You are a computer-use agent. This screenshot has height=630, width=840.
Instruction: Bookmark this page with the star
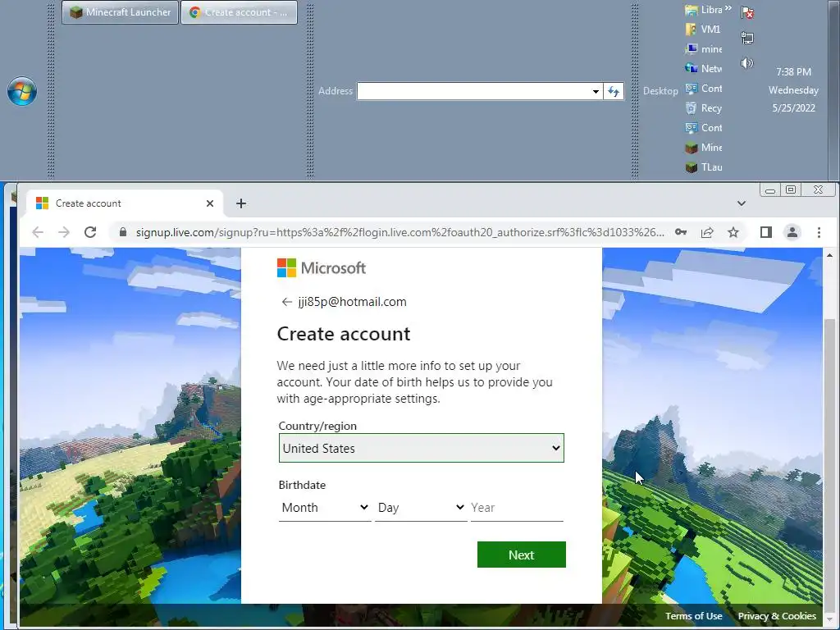point(733,232)
